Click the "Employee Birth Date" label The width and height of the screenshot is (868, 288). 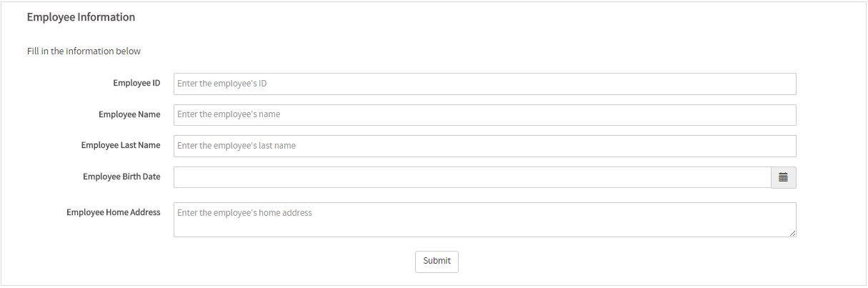[121, 177]
